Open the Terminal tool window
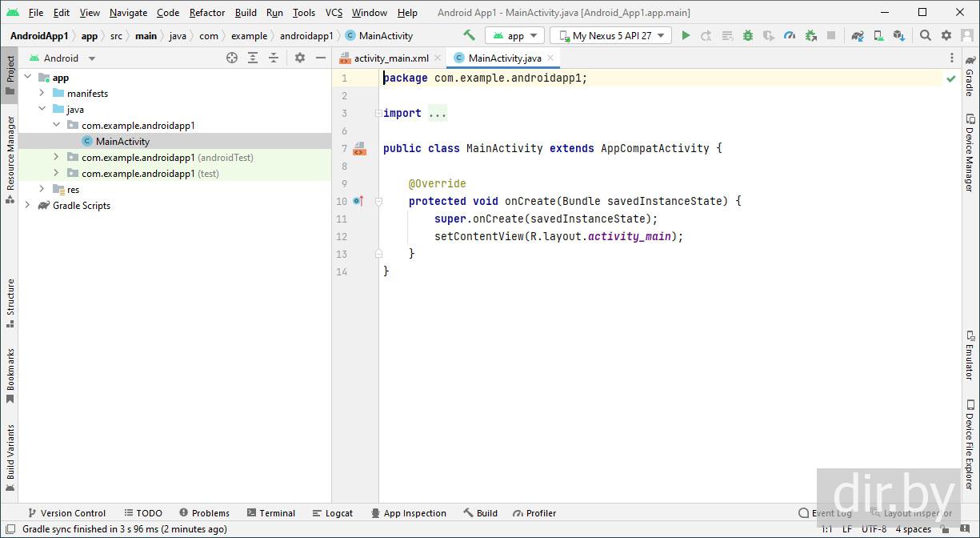 pos(271,513)
